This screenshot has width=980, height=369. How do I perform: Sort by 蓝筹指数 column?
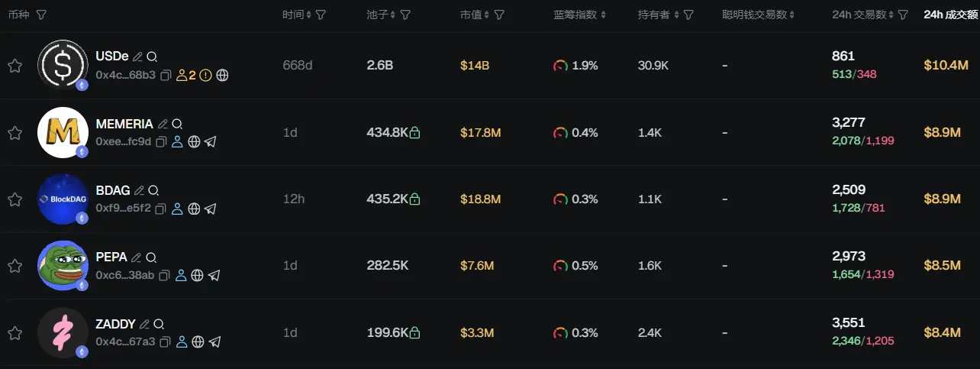(x=580, y=15)
